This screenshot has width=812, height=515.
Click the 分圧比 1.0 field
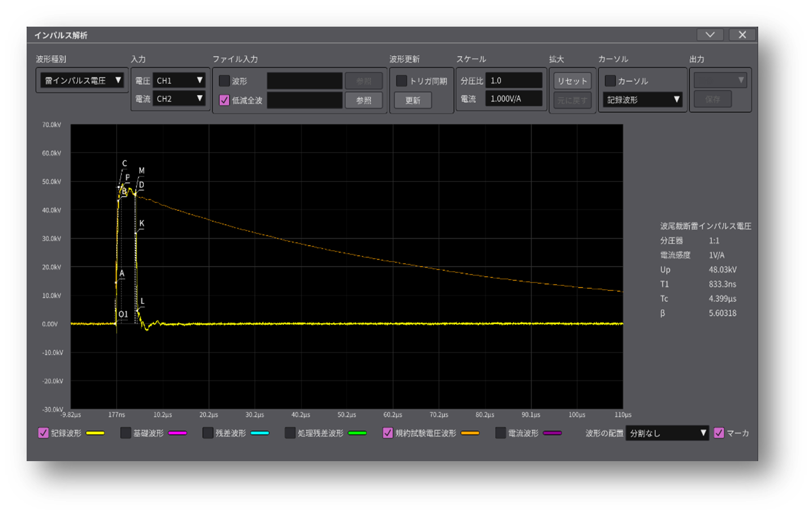point(514,81)
